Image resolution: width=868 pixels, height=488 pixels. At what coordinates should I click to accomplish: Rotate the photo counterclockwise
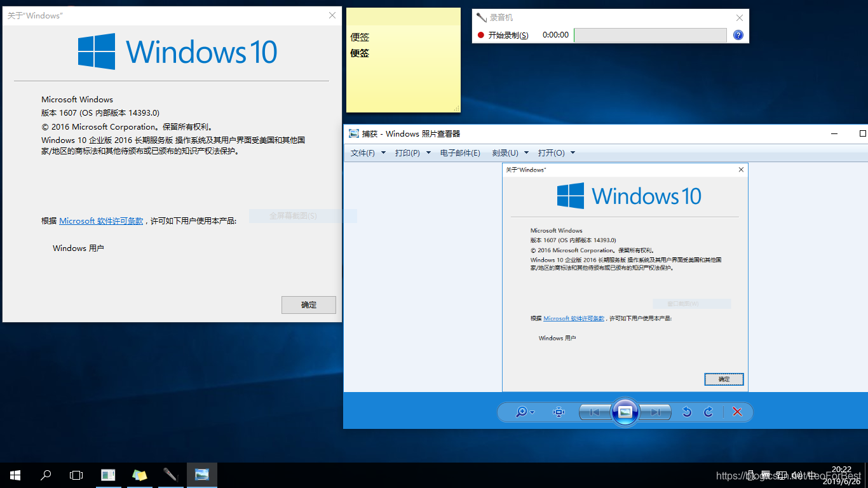[x=687, y=412]
